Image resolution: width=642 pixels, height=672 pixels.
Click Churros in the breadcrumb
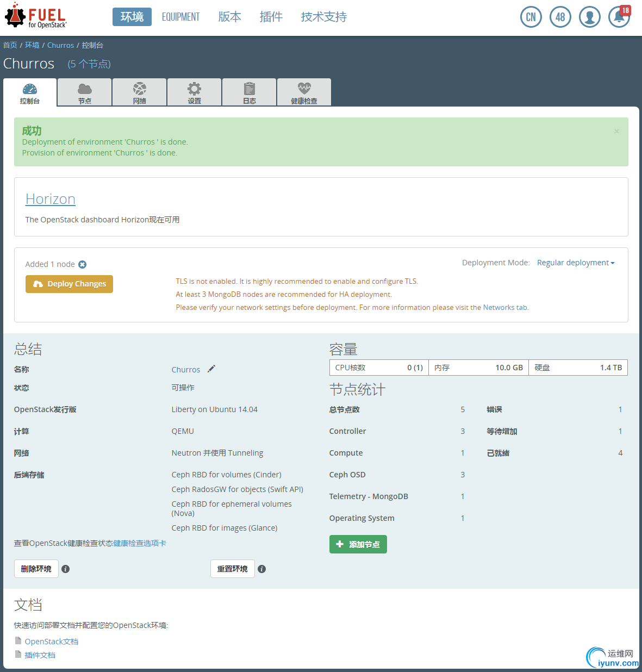(60, 45)
